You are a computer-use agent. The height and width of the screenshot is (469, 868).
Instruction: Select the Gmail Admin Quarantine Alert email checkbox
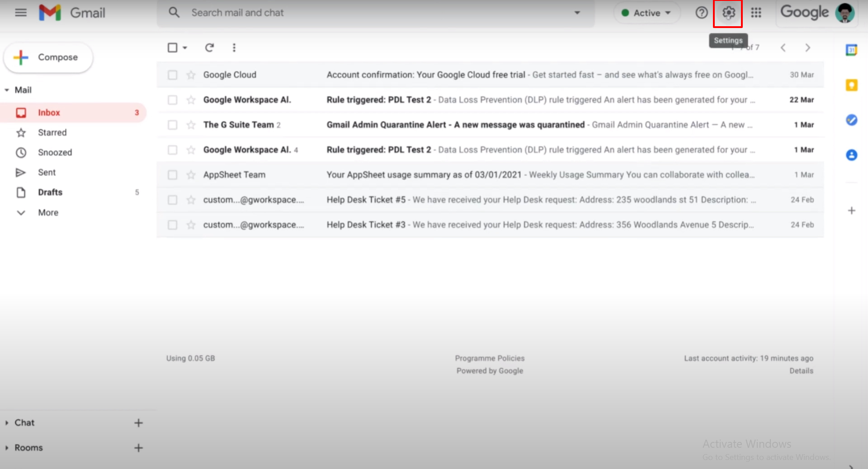(x=172, y=125)
